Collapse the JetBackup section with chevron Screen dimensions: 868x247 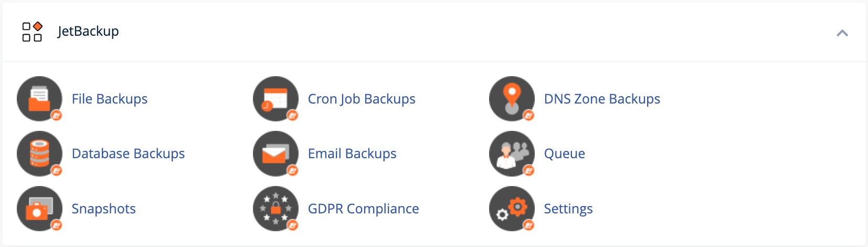[842, 33]
